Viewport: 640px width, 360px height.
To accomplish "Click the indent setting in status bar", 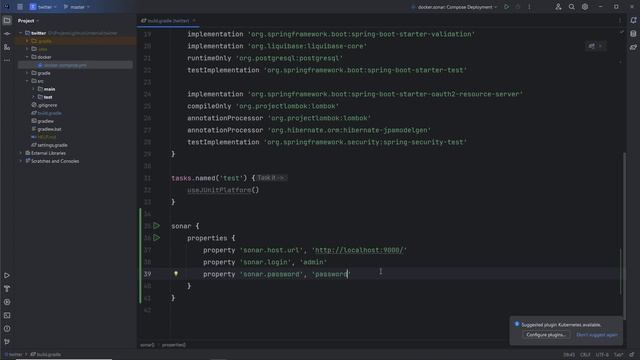I will point(618,355).
